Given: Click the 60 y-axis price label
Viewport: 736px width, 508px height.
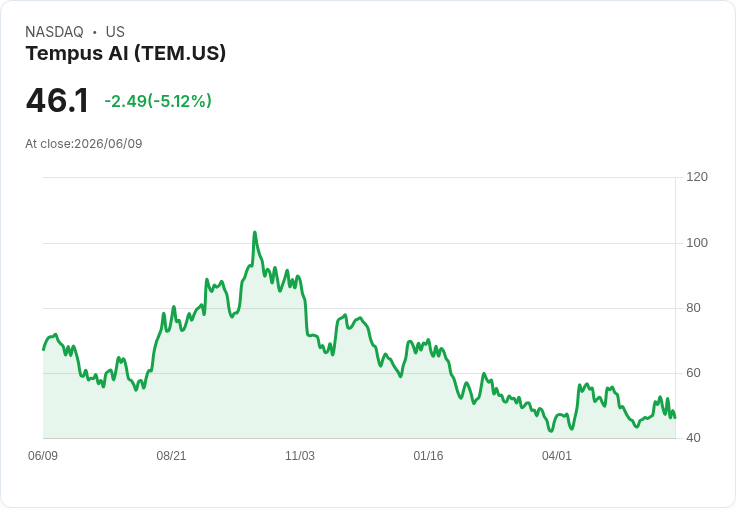Looking at the screenshot, I should (x=693, y=373).
